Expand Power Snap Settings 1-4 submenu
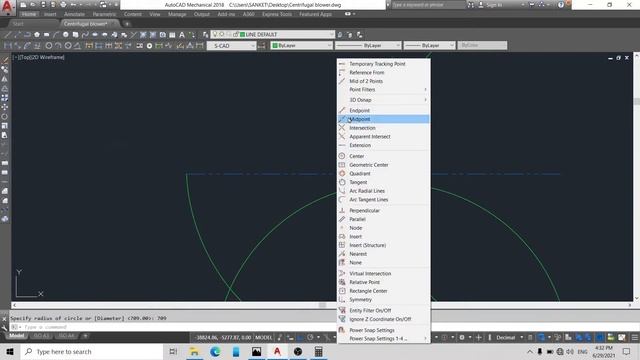Viewport: 640px width, 360px height. point(383,338)
